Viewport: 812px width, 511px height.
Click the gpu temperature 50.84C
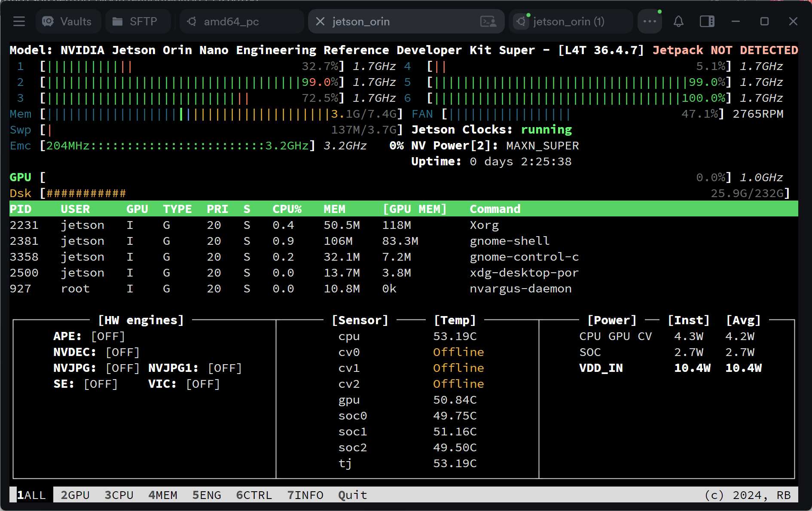[455, 400]
